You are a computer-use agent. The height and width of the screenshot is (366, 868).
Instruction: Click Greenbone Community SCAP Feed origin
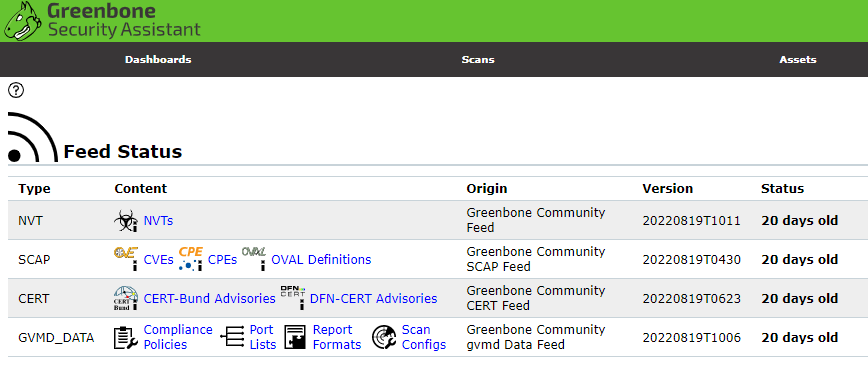[536, 259]
